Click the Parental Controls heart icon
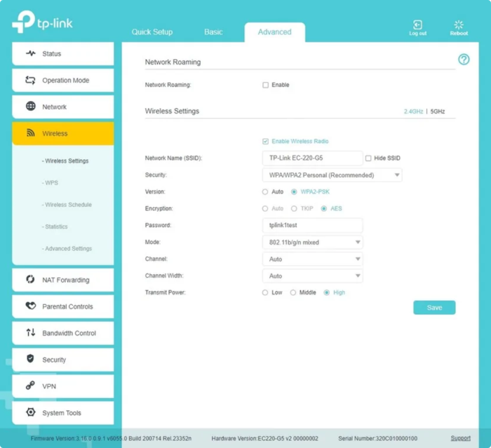 (31, 306)
